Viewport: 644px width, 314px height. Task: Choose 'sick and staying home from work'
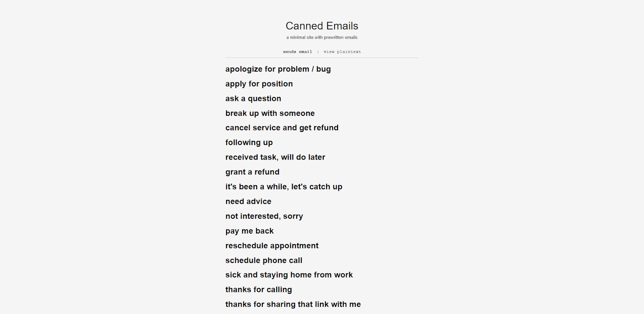pos(289,275)
